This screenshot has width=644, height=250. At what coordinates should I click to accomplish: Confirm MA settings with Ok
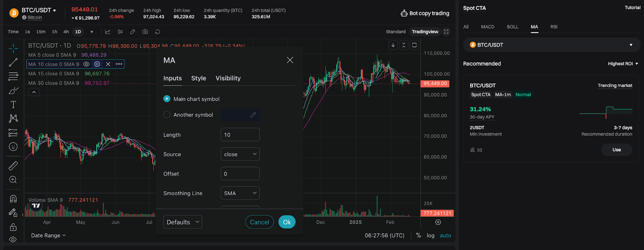click(x=287, y=222)
